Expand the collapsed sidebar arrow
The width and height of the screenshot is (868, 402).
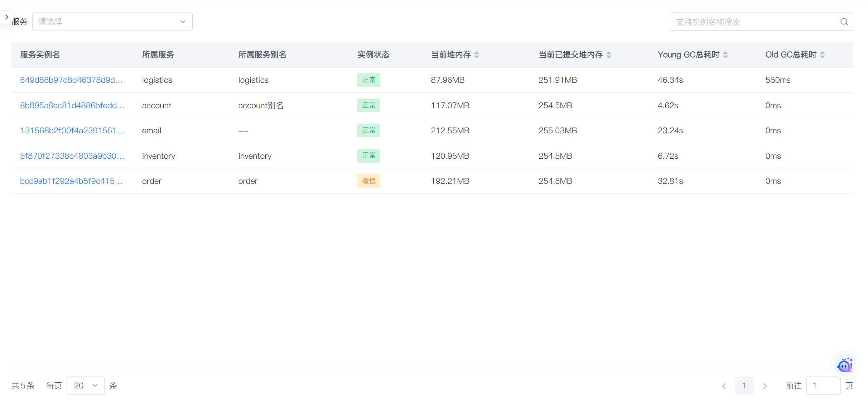tap(6, 17)
